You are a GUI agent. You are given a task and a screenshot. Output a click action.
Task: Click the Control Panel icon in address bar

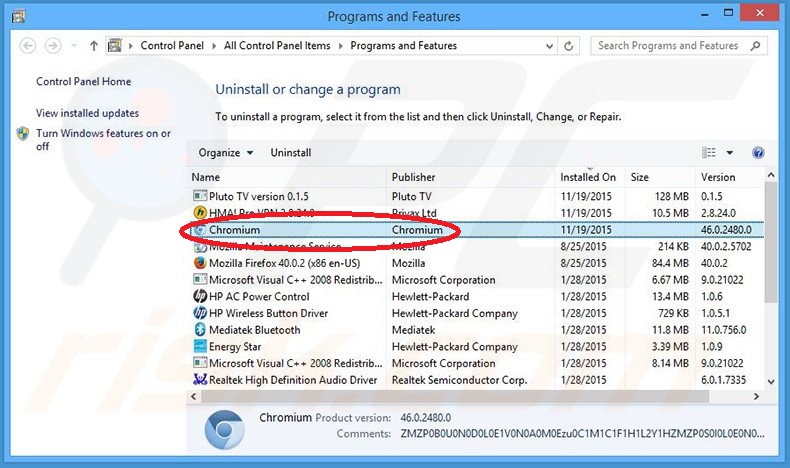[115, 45]
